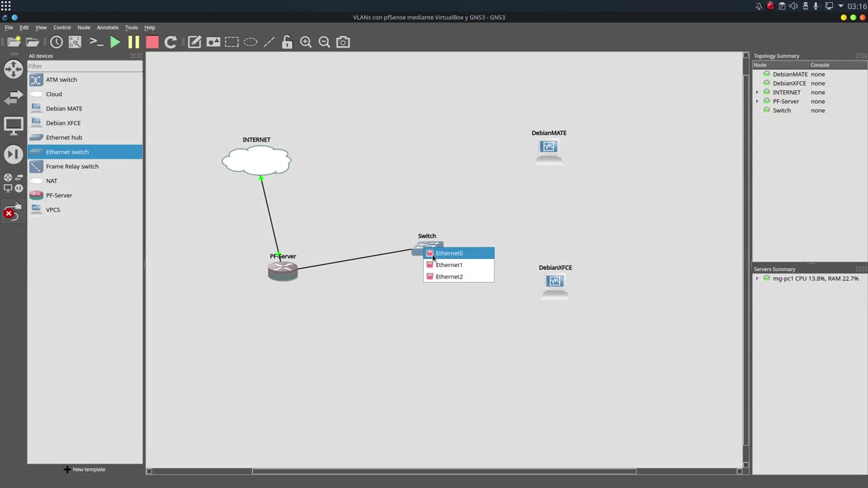
Task: Click Show/hide interface labels icon
Action: click(75, 42)
